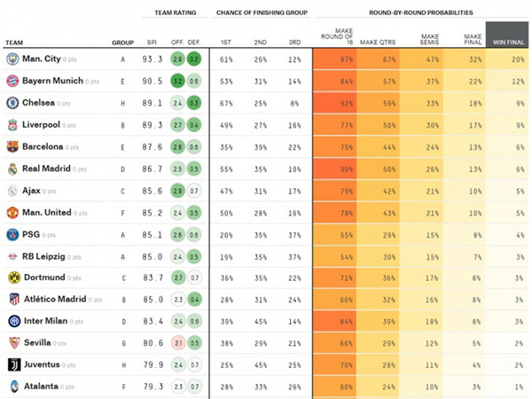Viewport: 532px width, 399px height.
Task: Click the Juventus club crest
Action: point(12,364)
